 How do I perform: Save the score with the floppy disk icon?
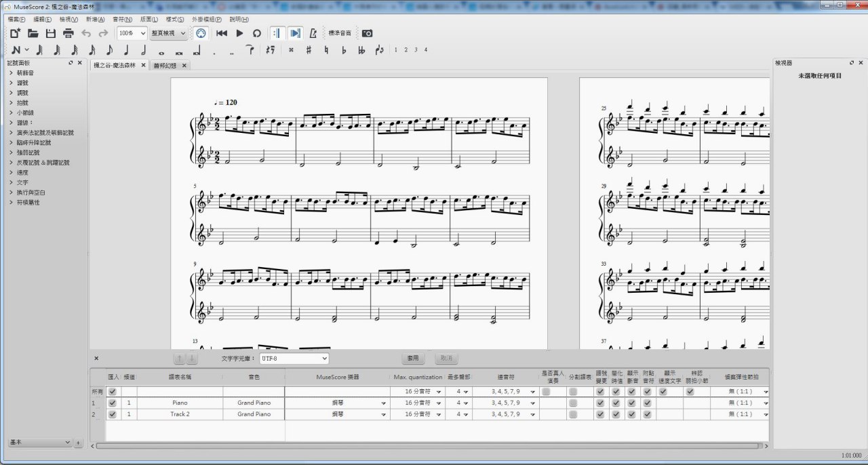(x=51, y=33)
